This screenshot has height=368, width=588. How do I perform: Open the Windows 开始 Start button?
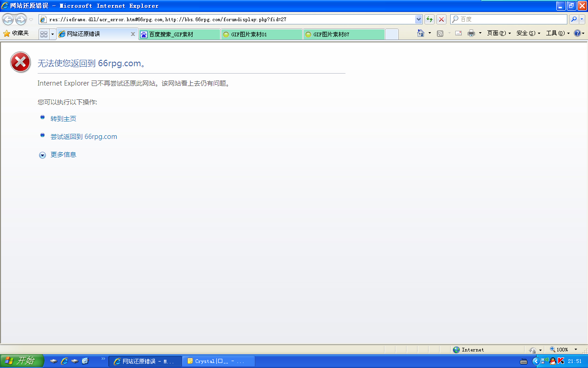(x=22, y=361)
